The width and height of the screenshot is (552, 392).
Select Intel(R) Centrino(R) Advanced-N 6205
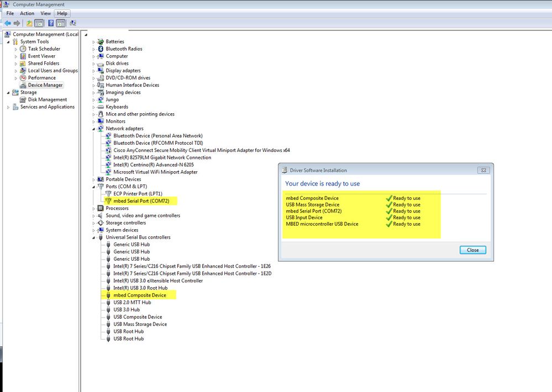[154, 165]
